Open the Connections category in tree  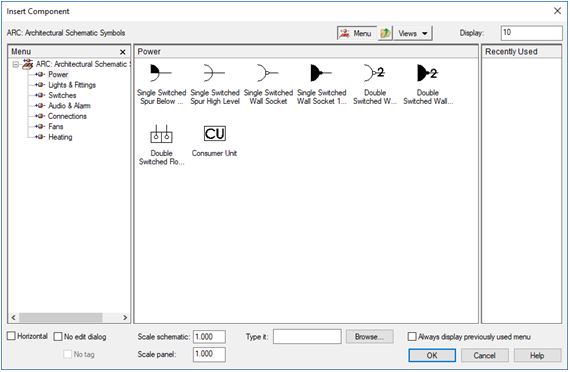(x=67, y=116)
